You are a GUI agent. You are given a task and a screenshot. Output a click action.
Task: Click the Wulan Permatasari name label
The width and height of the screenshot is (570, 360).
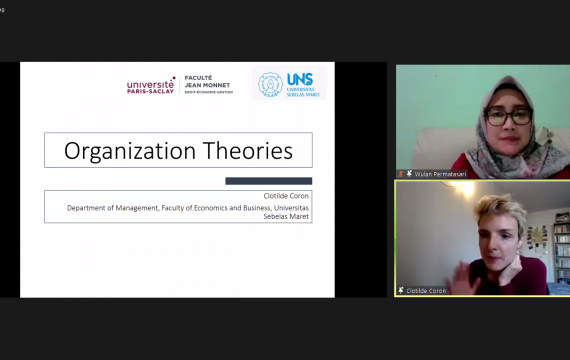(440, 174)
